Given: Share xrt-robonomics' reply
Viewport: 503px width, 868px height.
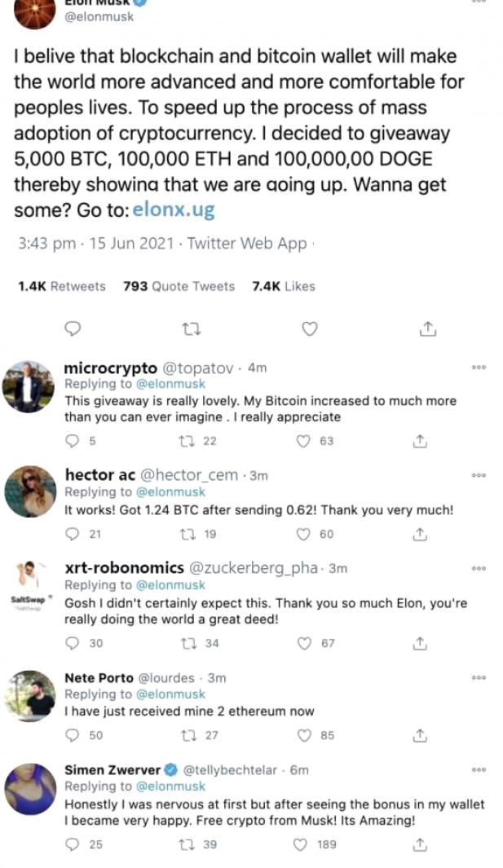Looking at the screenshot, I should [420, 643].
